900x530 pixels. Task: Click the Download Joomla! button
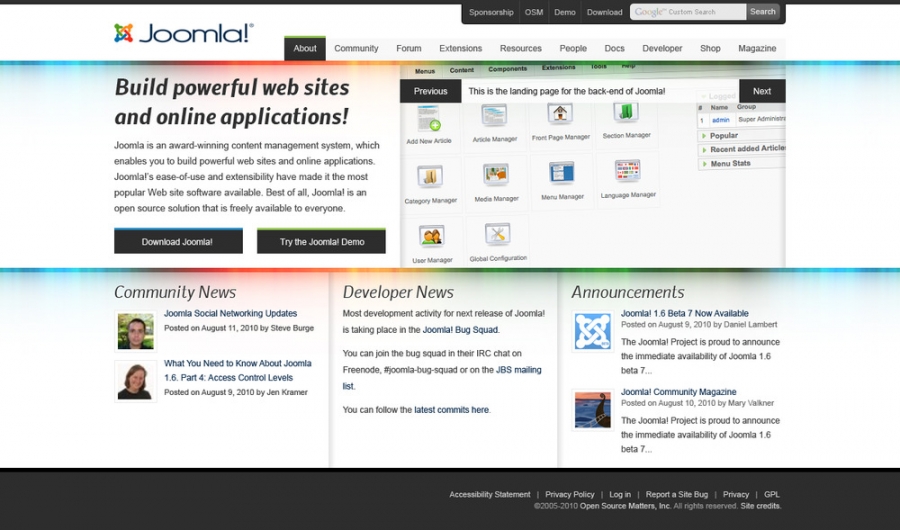178,241
